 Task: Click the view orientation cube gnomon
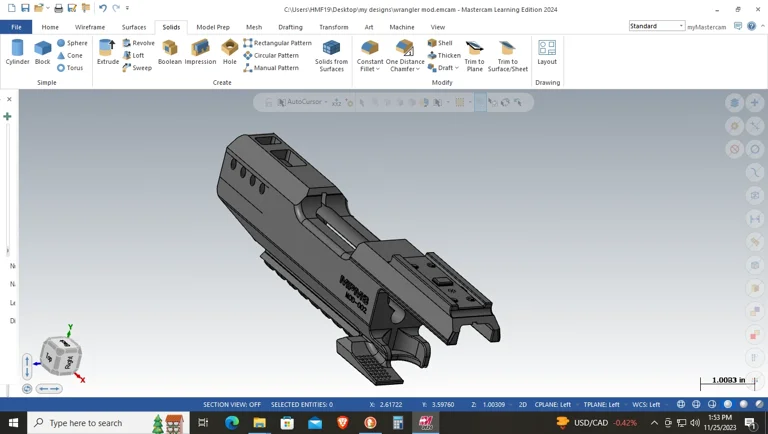click(60, 355)
